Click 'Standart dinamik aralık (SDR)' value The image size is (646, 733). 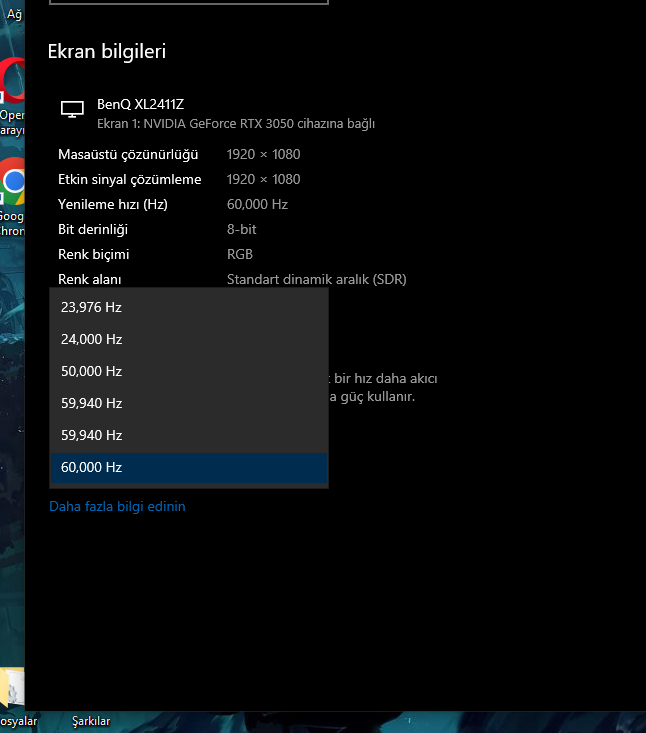pos(316,279)
